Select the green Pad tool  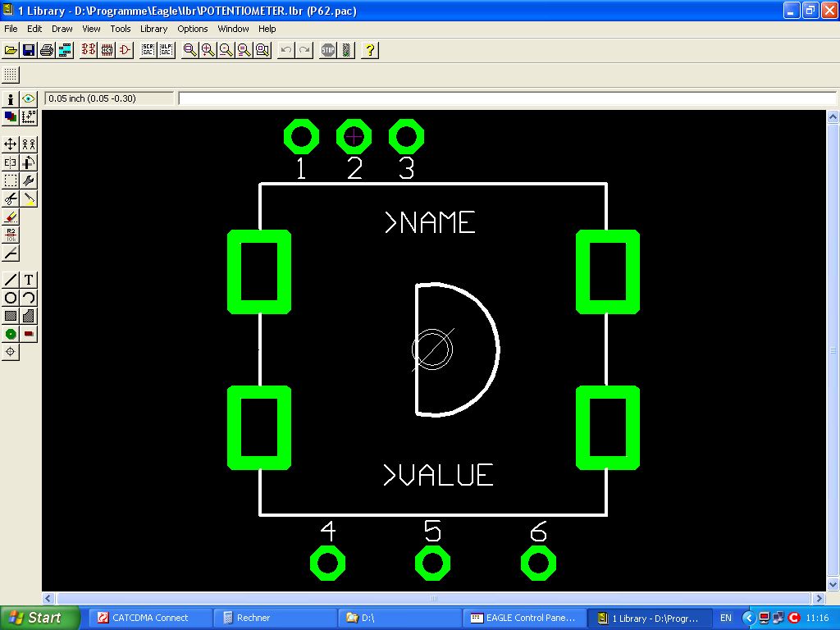click(10, 335)
